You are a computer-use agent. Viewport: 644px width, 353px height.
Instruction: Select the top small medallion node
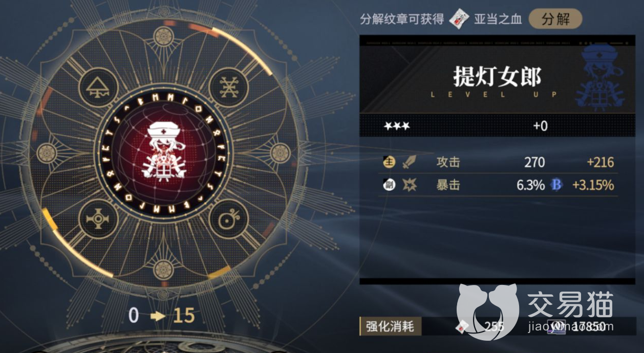(163, 37)
